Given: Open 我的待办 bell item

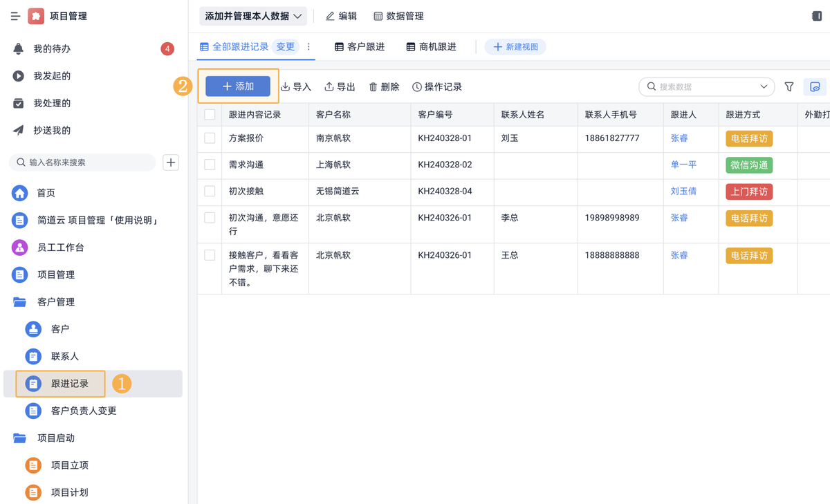Looking at the screenshot, I should tap(52, 49).
